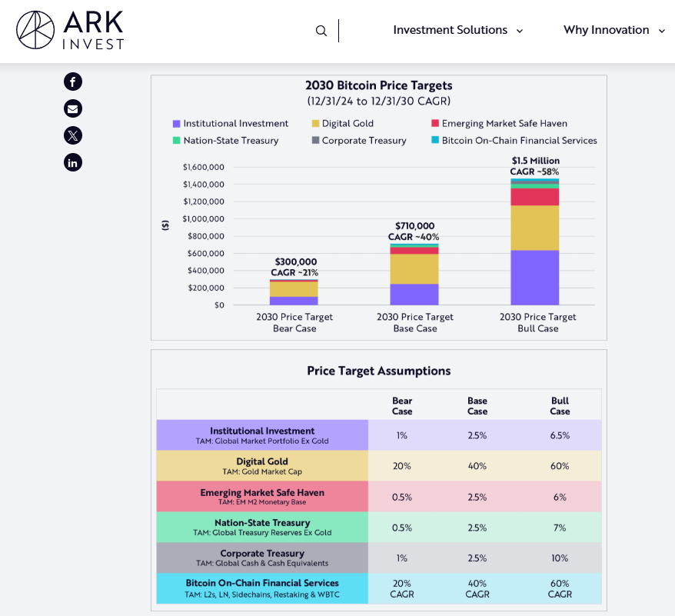
Task: Share the article by email icon
Action: [x=73, y=108]
